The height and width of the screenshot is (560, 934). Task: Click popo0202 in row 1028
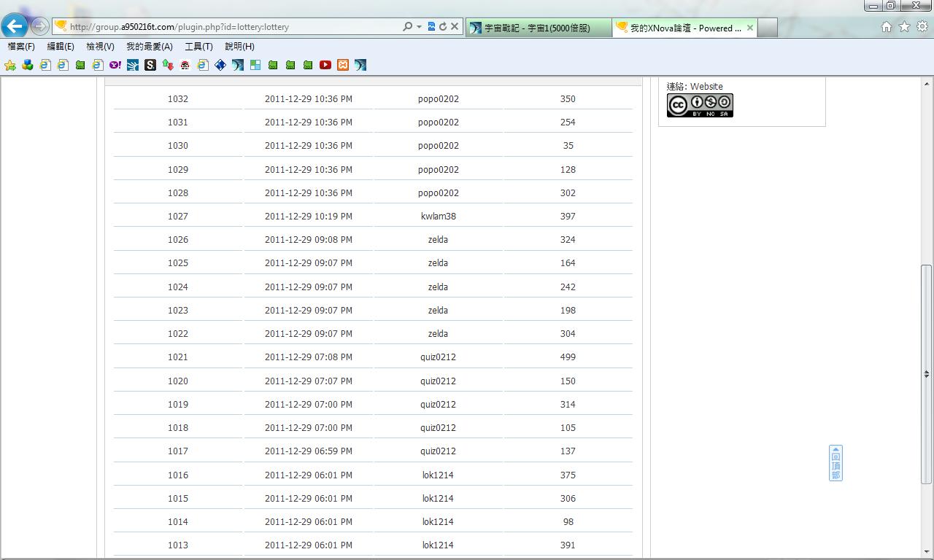[439, 192]
